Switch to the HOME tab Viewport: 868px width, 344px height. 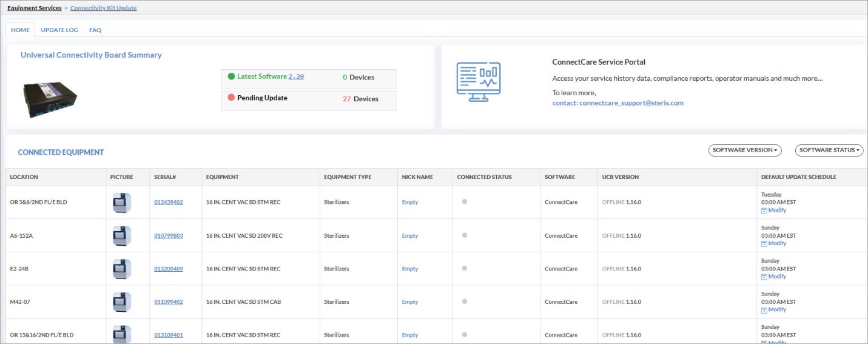pos(20,30)
